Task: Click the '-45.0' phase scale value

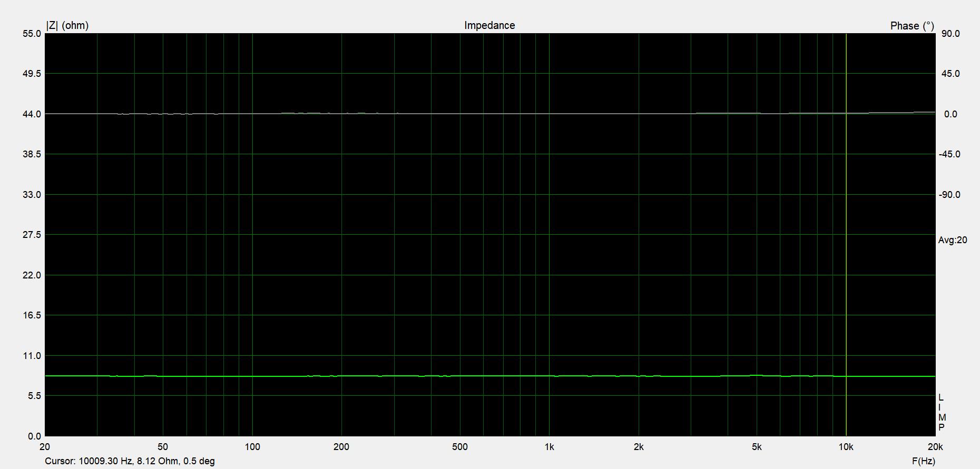Action: (949, 154)
